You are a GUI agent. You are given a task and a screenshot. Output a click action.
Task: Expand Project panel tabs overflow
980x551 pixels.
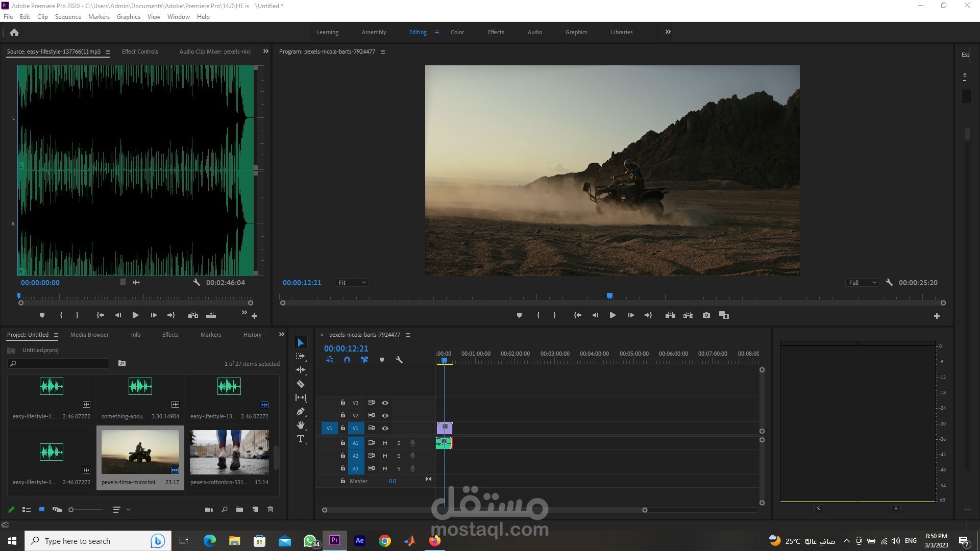pyautogui.click(x=281, y=334)
